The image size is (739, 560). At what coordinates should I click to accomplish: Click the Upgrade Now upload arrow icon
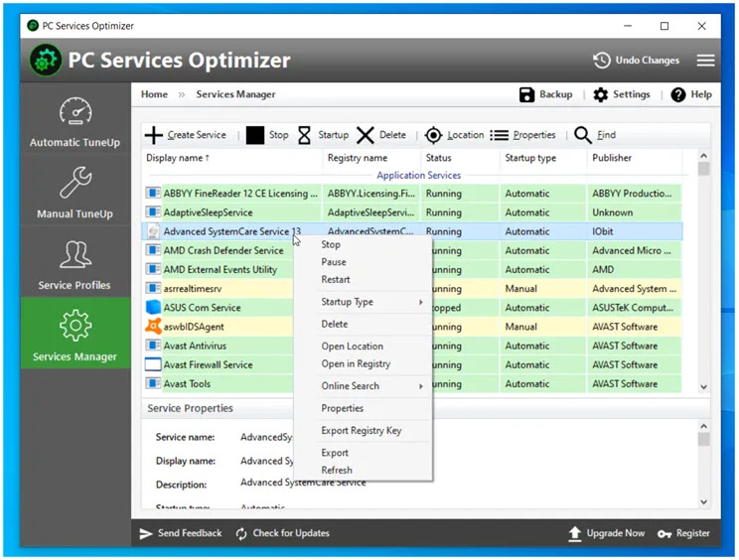[x=574, y=533]
